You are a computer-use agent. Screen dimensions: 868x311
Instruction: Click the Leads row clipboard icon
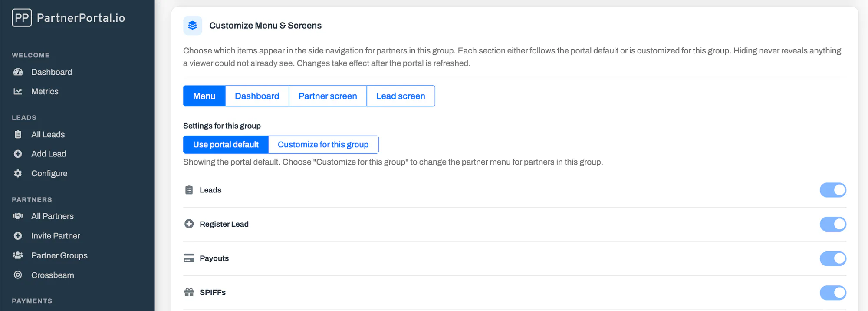click(189, 190)
